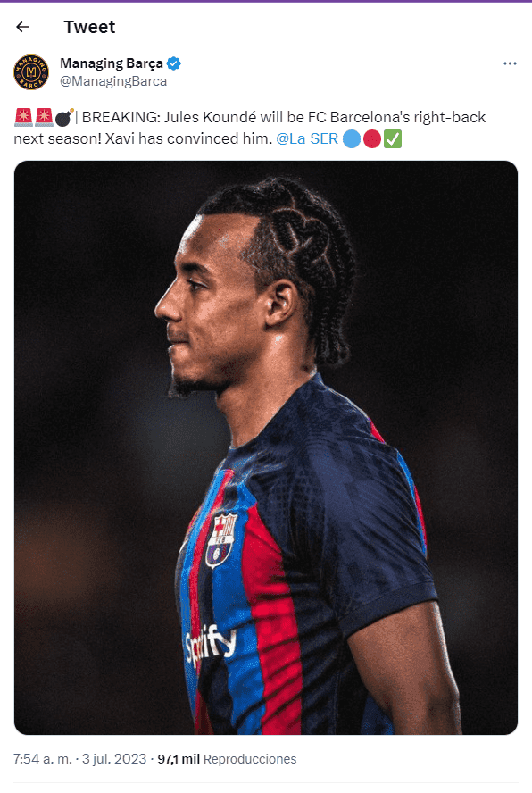The image size is (532, 793).
Task: Click the back arrow icon
Action: (x=22, y=27)
